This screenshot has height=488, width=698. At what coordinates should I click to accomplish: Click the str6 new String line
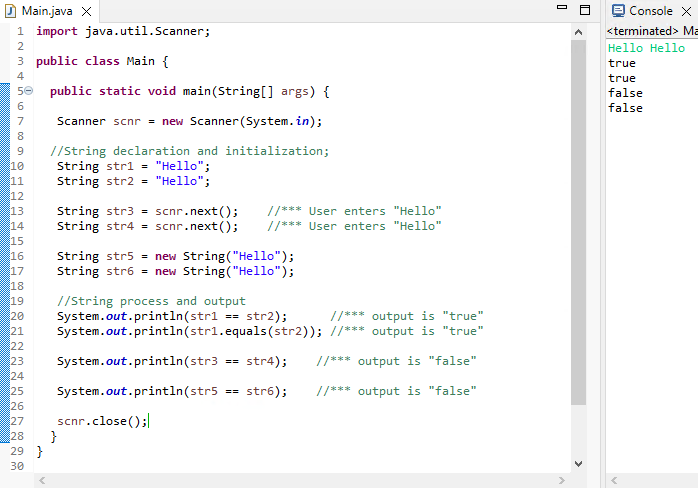(x=175, y=271)
